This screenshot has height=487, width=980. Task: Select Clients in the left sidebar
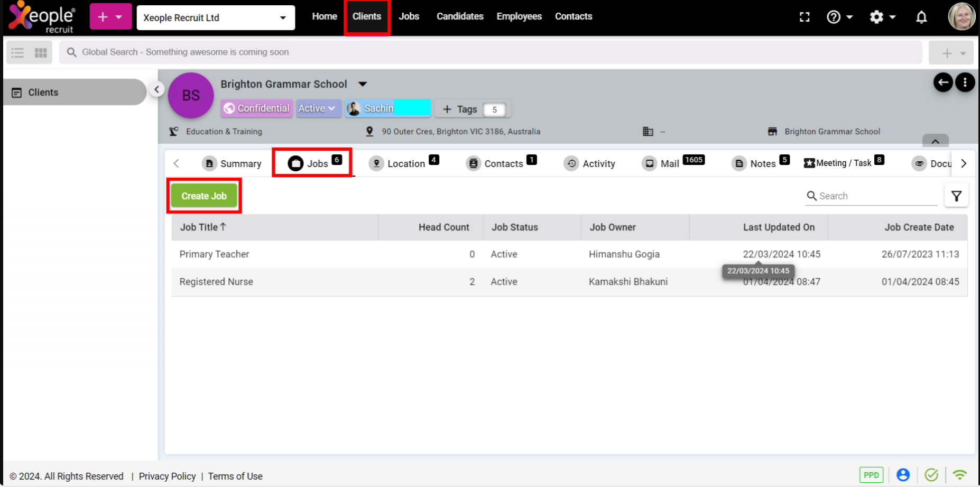pos(75,92)
